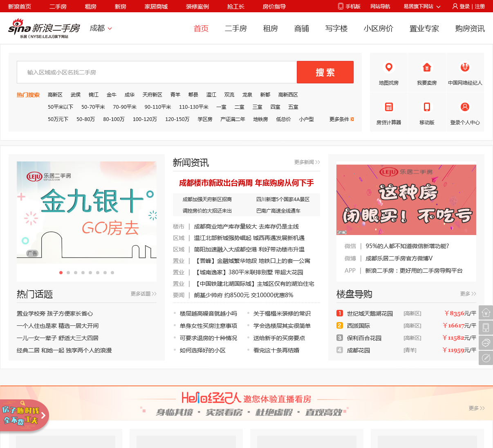Select the last carousel dot
Viewport: 493px width, 448px height.
point(112,272)
